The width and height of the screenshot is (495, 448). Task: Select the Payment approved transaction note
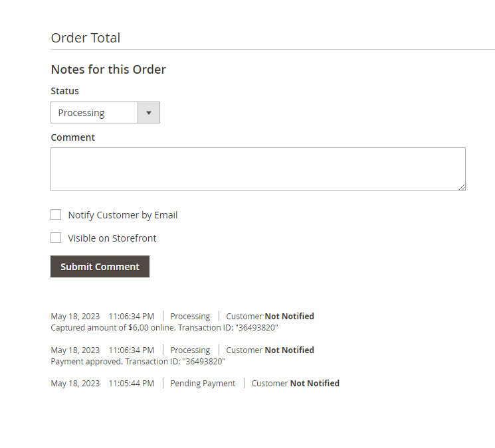point(138,362)
